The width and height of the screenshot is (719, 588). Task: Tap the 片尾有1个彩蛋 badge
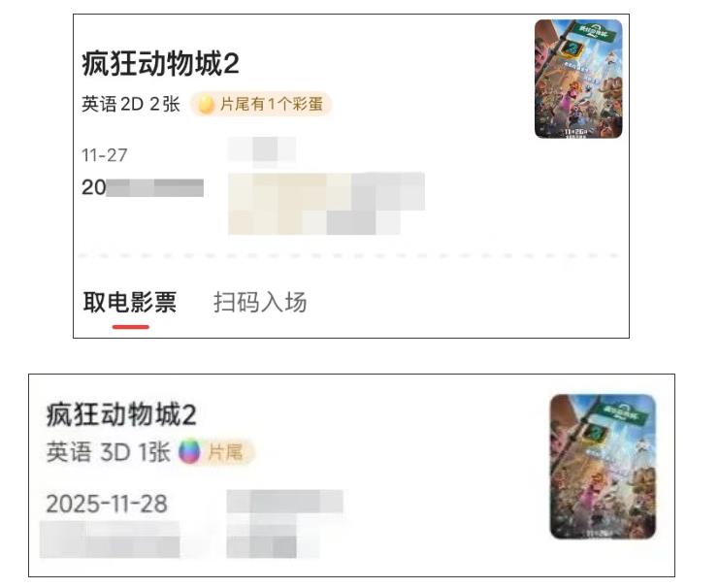coord(261,105)
